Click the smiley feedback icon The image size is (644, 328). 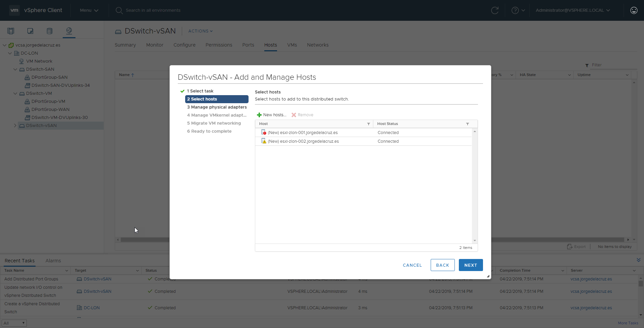634,10
